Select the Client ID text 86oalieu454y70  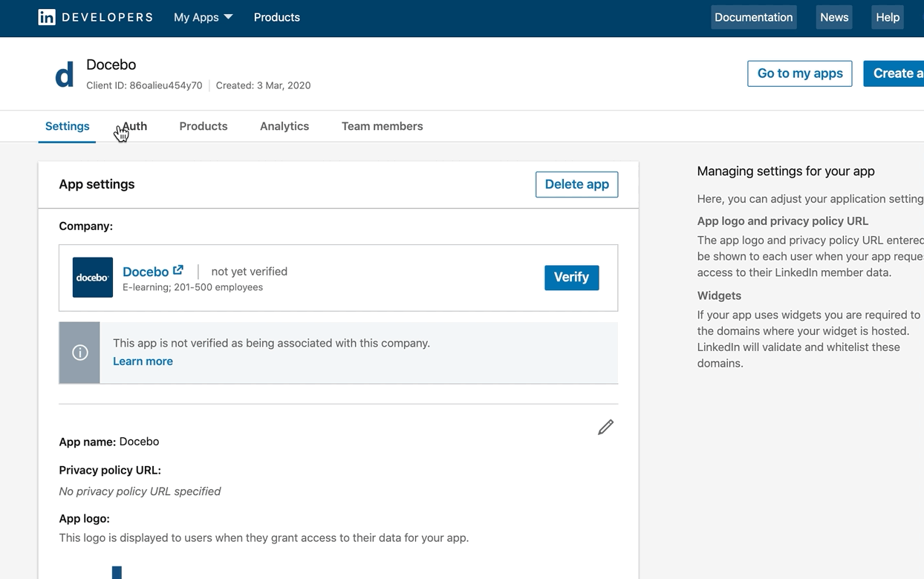coord(166,85)
